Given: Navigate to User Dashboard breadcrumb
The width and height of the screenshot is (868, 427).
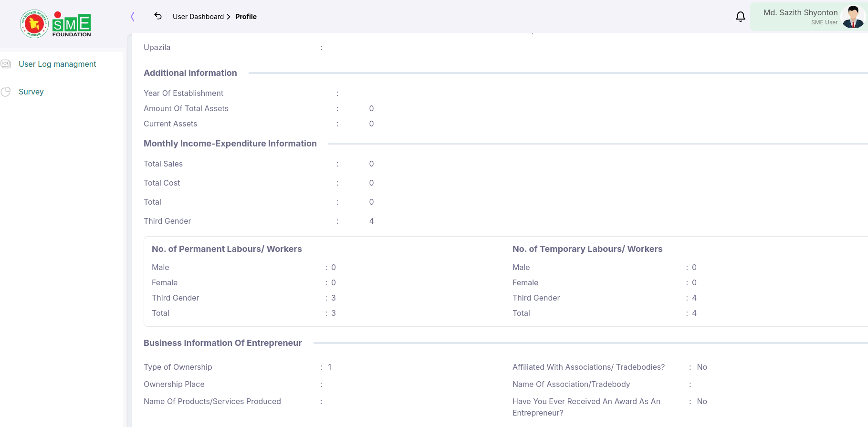Looking at the screenshot, I should pos(198,17).
